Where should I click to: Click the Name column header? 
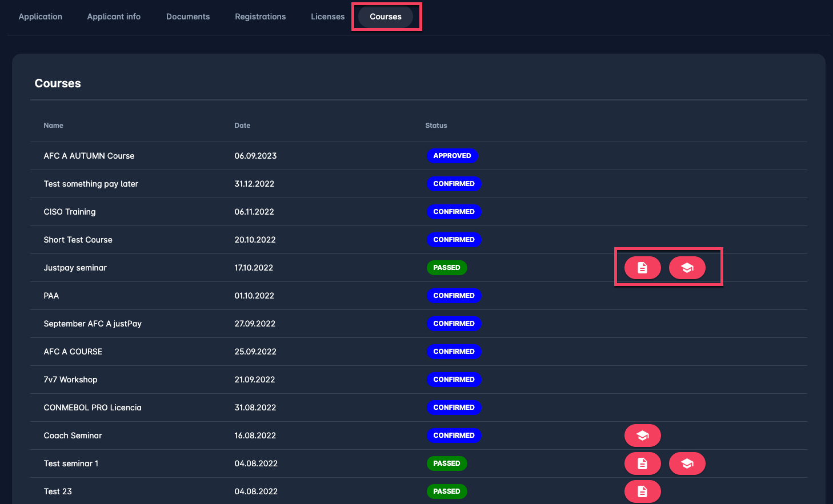tap(54, 126)
